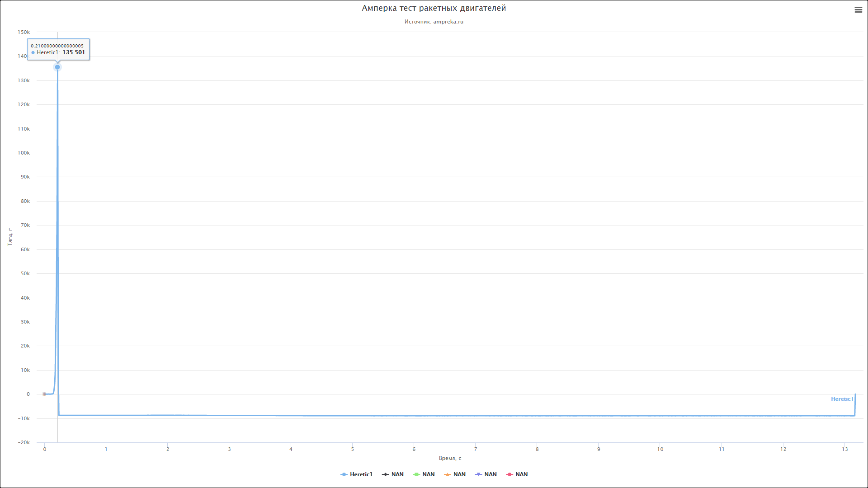Image resolution: width=868 pixels, height=488 pixels.
Task: Click the x-axis tick label 6
Action: [414, 449]
